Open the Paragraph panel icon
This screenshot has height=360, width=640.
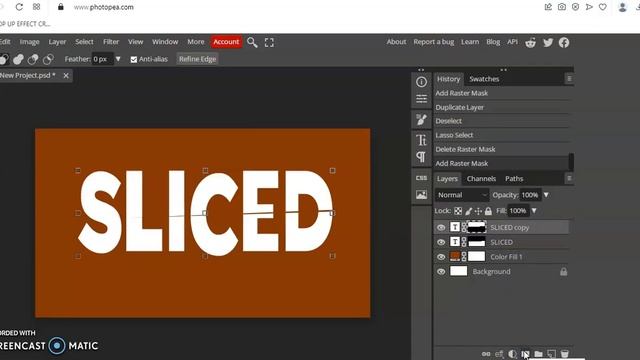pyautogui.click(x=421, y=157)
